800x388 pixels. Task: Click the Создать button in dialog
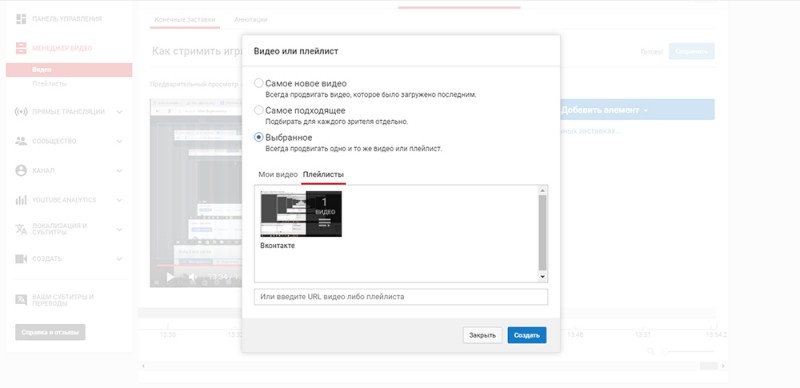coord(527,335)
